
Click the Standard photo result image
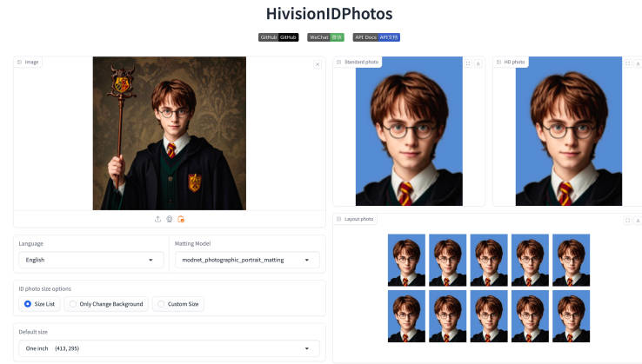click(x=409, y=131)
